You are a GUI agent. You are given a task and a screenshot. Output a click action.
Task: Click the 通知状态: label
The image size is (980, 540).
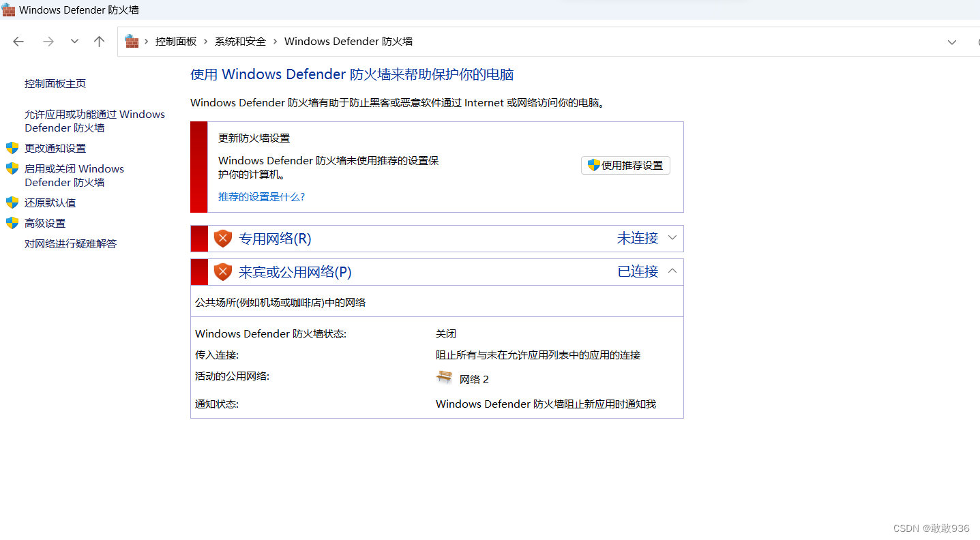[217, 404]
